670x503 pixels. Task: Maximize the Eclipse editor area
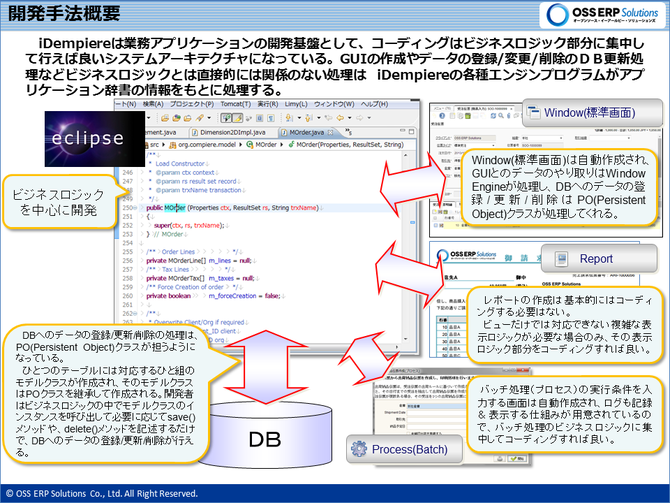411,132
